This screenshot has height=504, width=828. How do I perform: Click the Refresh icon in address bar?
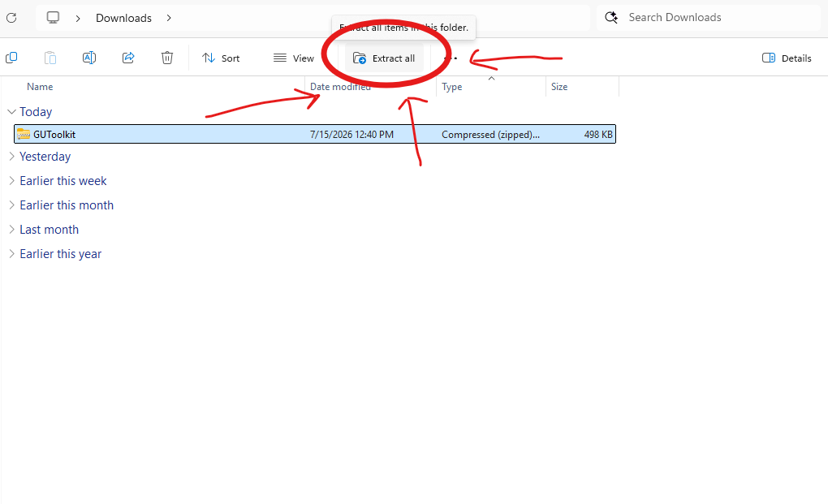[x=11, y=18]
